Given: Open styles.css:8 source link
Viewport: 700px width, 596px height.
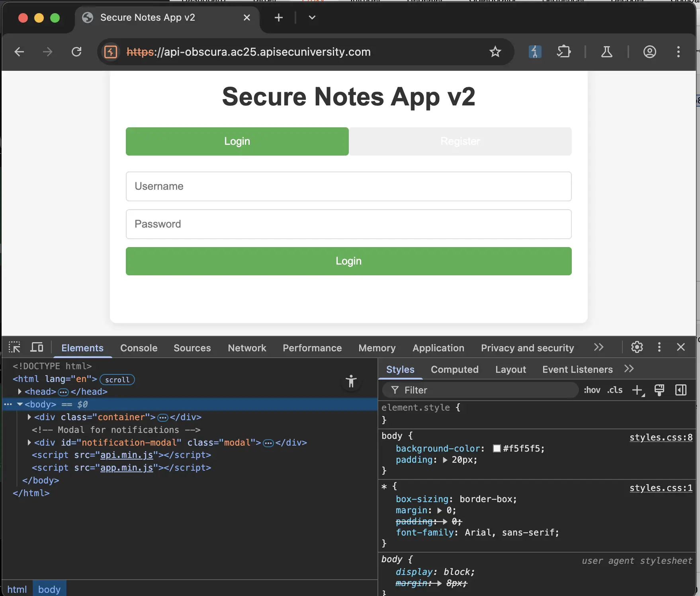Looking at the screenshot, I should pyautogui.click(x=661, y=437).
